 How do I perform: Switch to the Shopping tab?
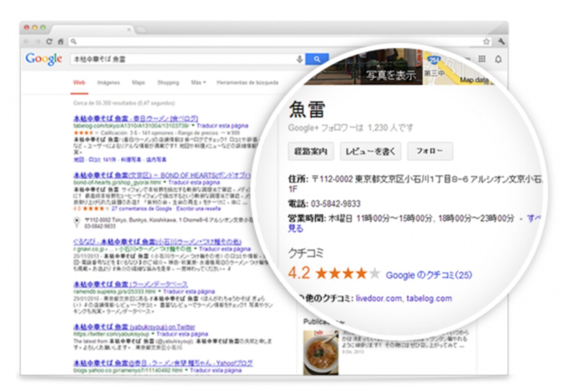[x=168, y=83]
